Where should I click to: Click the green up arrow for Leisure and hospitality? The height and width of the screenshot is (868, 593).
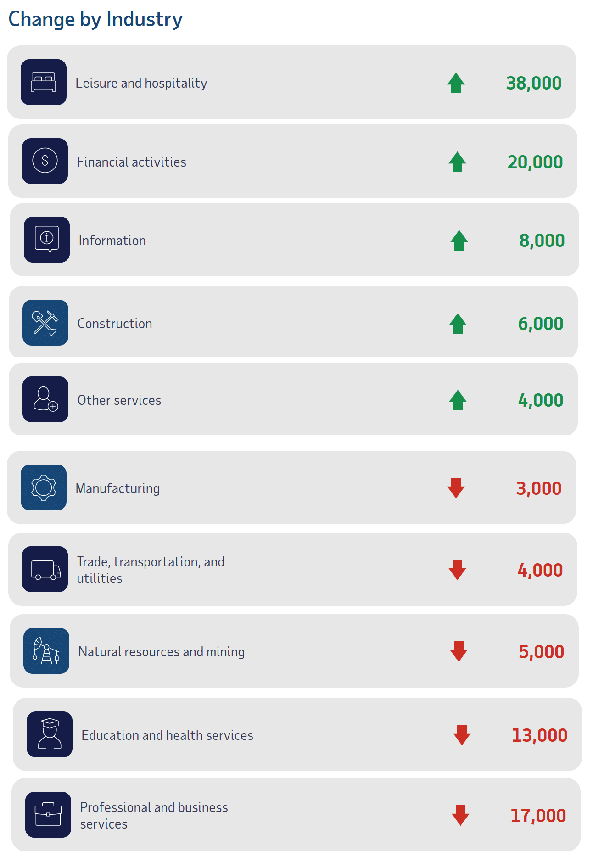[456, 83]
